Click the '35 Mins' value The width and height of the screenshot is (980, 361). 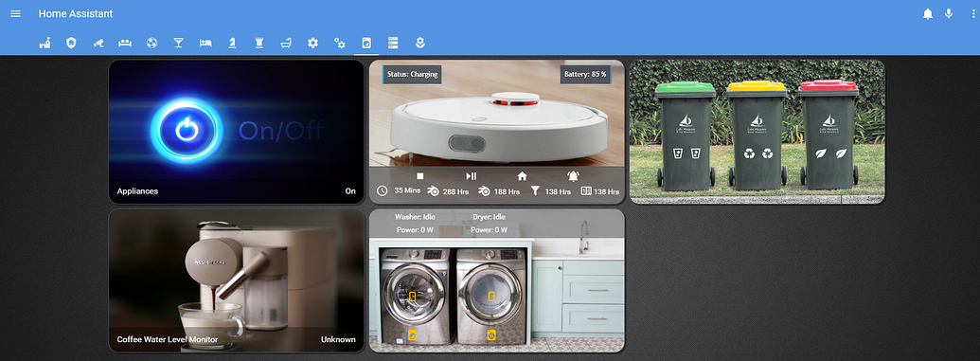pos(407,190)
